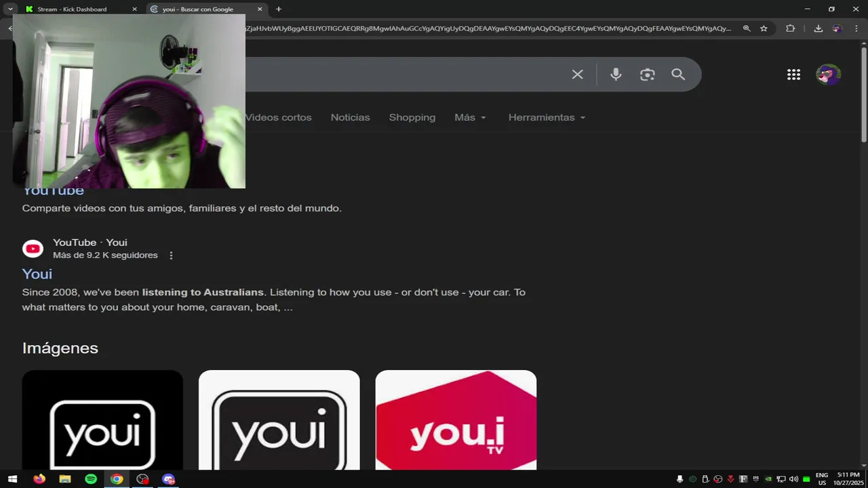Click the 'listening to Australians' snippet text

coord(203,292)
